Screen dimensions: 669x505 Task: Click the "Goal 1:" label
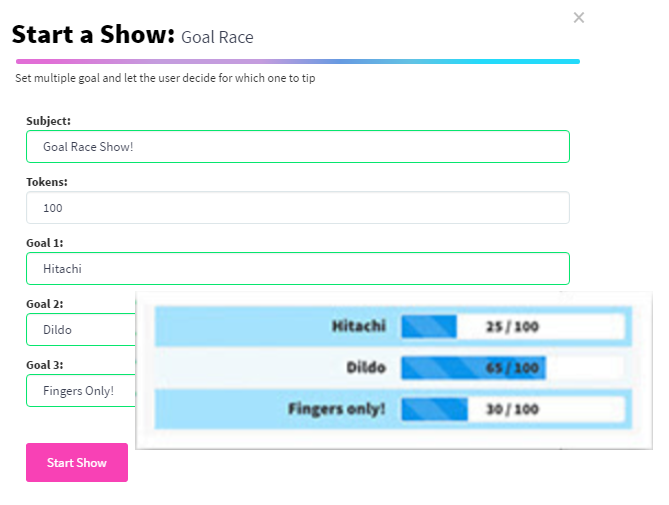point(45,243)
